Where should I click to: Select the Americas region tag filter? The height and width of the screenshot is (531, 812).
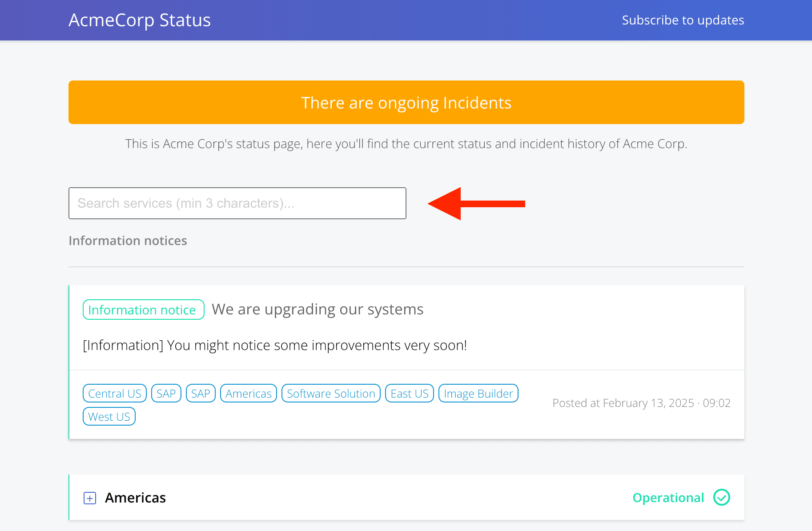click(248, 393)
